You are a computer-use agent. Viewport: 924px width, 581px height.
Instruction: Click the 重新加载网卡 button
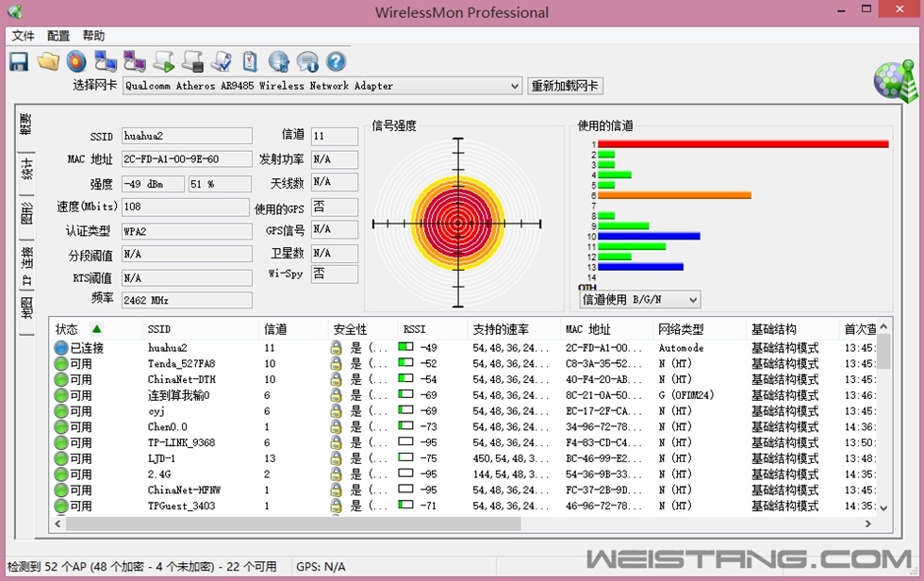point(565,86)
